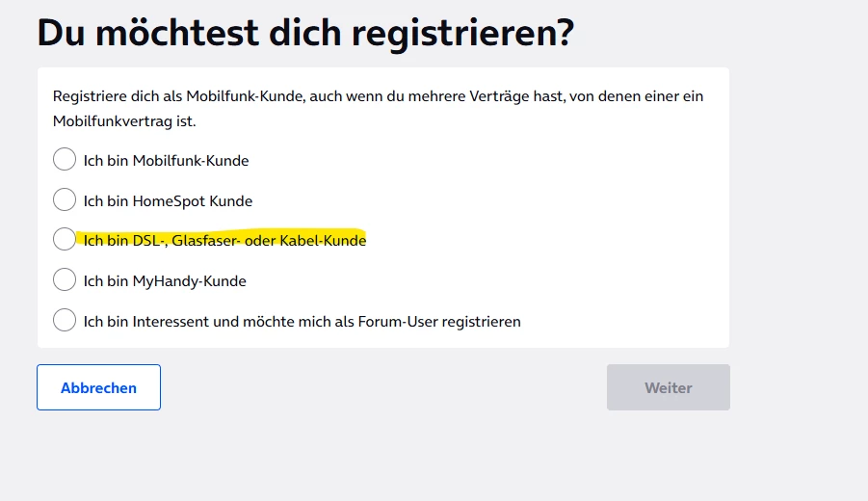Click "Registriere dich" at the start of the description

102,96
